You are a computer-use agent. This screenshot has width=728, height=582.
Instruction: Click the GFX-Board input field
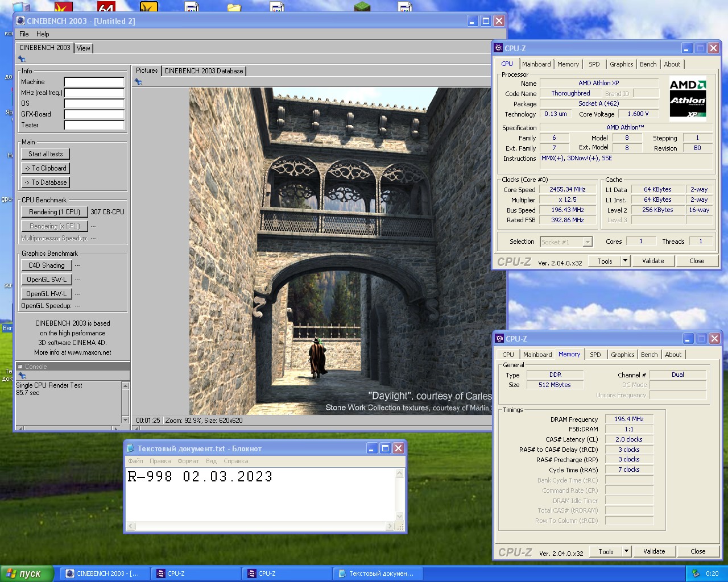94,115
